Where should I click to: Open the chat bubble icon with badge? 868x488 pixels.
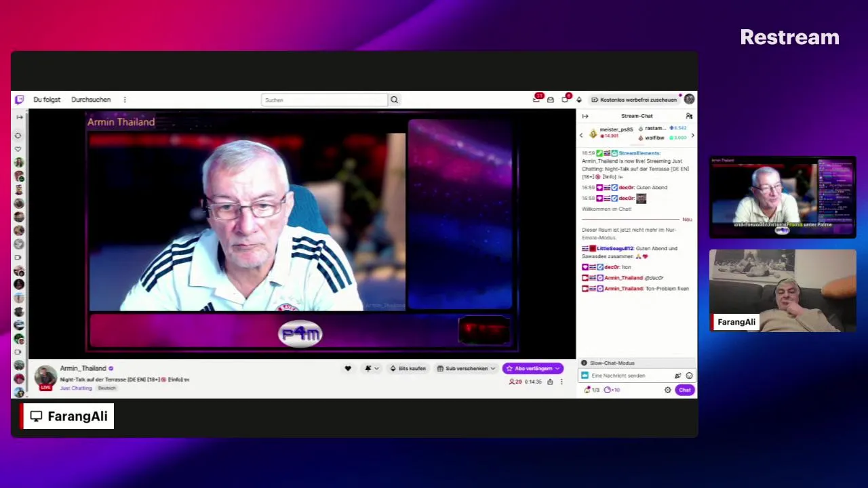tap(565, 99)
